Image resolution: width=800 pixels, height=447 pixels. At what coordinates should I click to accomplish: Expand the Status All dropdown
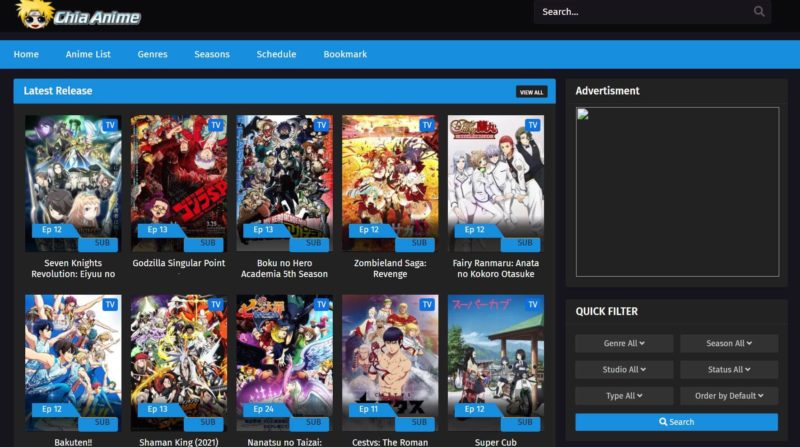[x=729, y=369]
